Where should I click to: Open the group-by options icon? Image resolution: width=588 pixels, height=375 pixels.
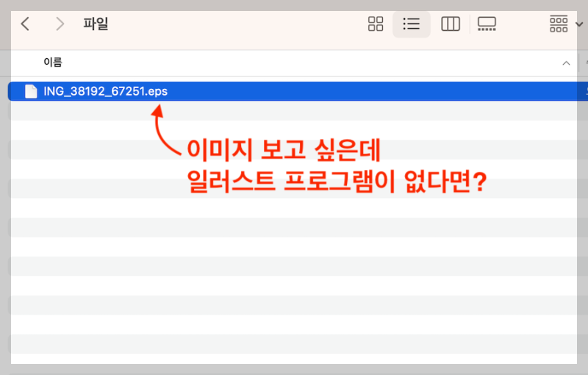coord(559,24)
